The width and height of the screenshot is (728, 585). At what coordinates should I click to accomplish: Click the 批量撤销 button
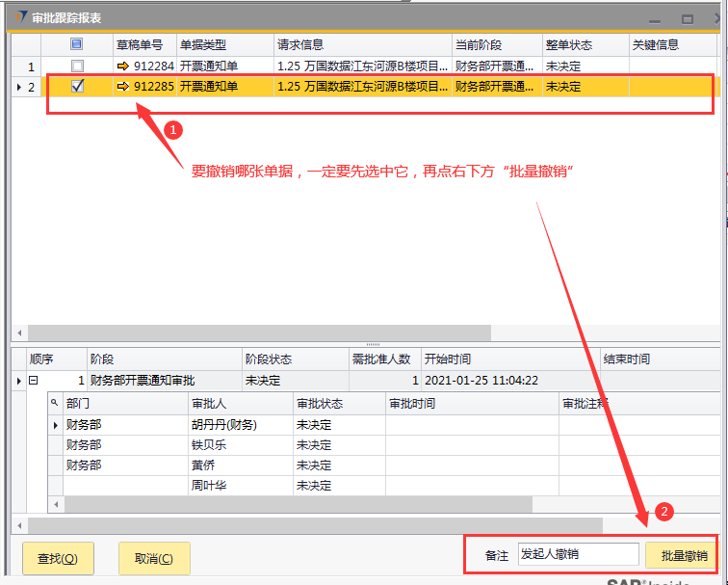684,555
